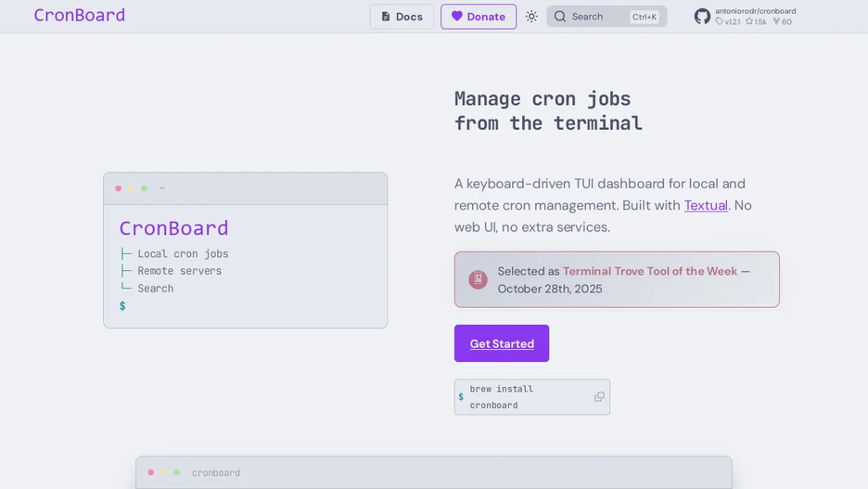Click the v1.2.1 version tag
The height and width of the screenshot is (489, 868).
(x=728, y=21)
